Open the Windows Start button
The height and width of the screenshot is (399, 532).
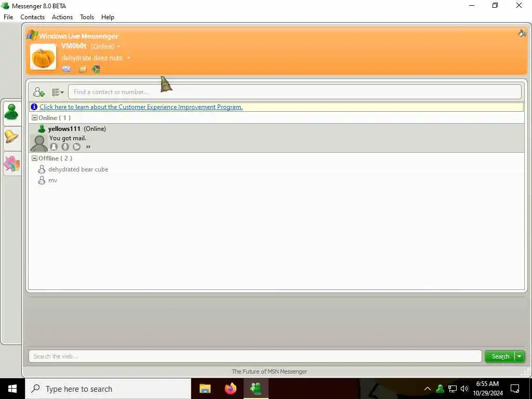point(12,389)
